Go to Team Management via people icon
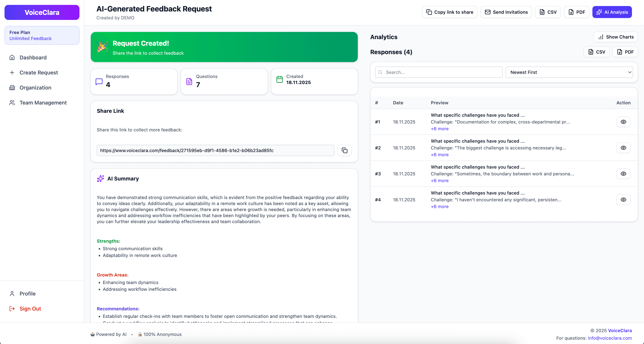 point(12,103)
